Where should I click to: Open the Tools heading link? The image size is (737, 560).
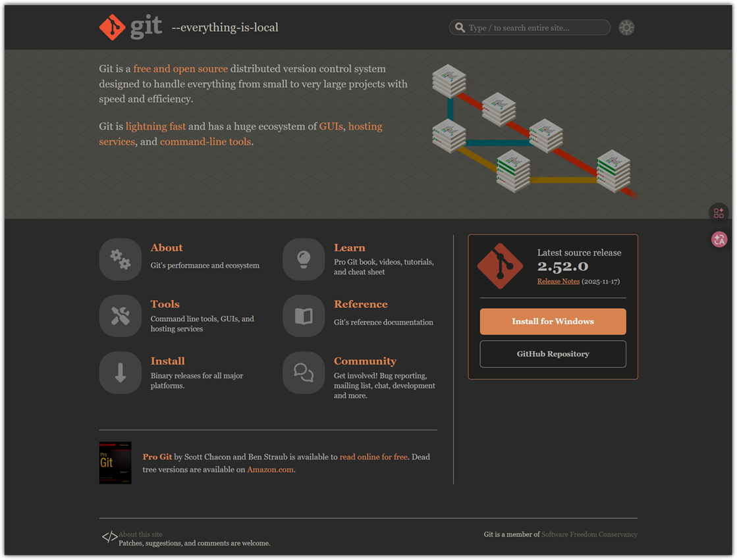point(165,305)
